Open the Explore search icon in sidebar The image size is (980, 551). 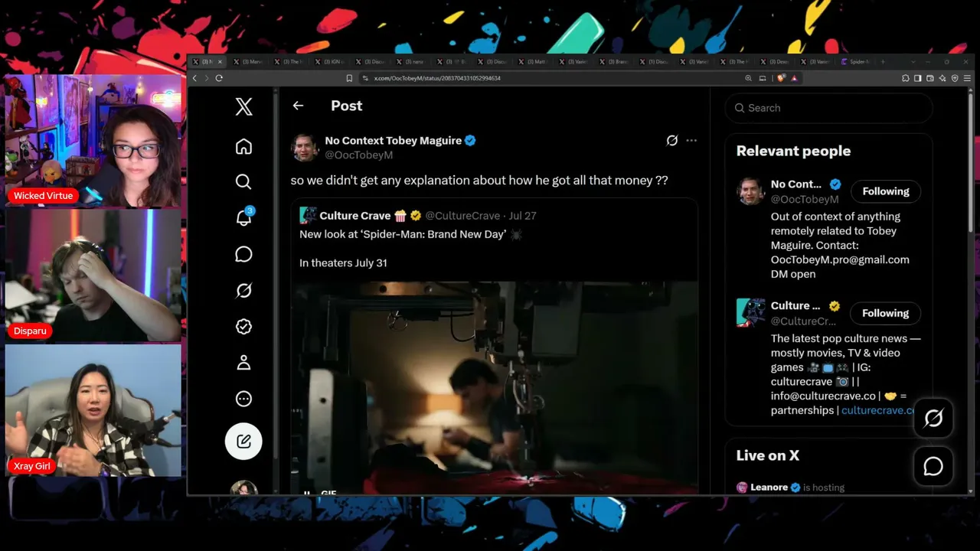pyautogui.click(x=243, y=181)
